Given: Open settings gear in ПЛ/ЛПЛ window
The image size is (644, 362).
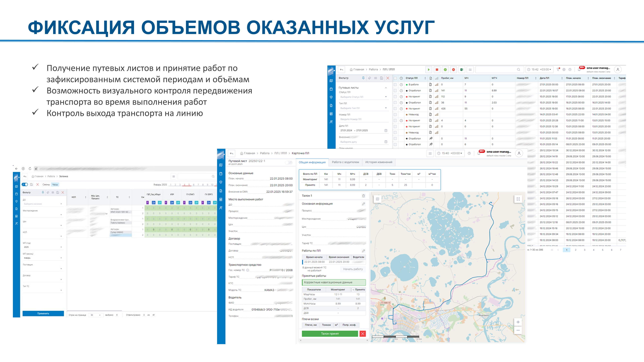Looking at the screenshot, I should coord(564,70).
